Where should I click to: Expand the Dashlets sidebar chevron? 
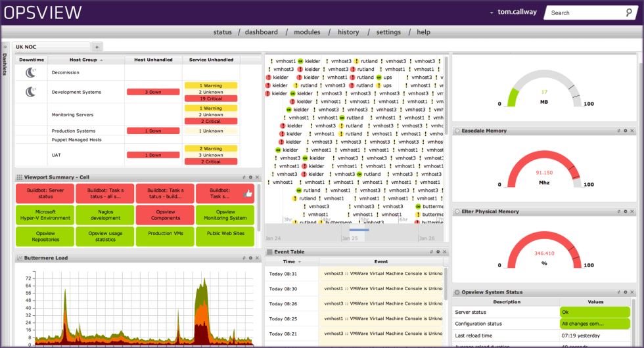click(5, 47)
